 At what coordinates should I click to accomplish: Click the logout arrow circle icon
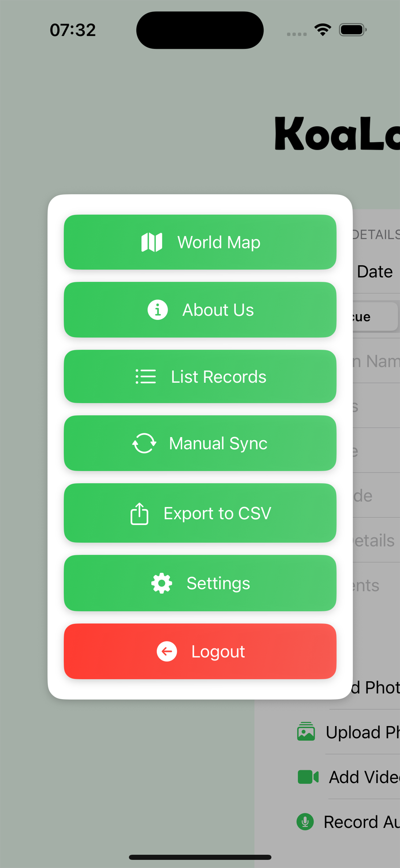pyautogui.click(x=167, y=651)
